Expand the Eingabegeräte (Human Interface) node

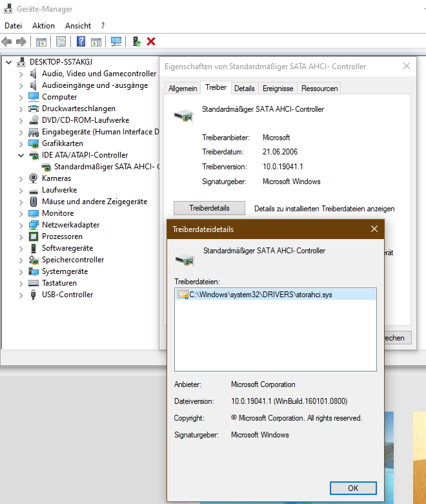pyautogui.click(x=21, y=132)
